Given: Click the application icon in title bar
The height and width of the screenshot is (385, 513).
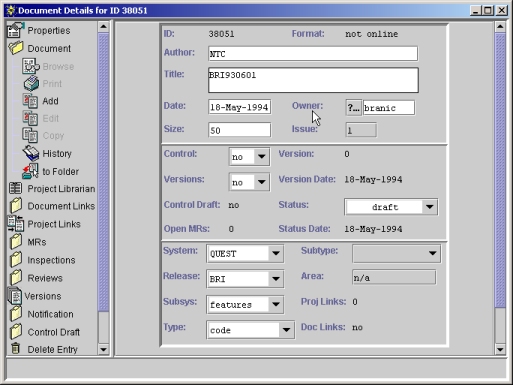Looking at the screenshot, I should click(x=10, y=10).
